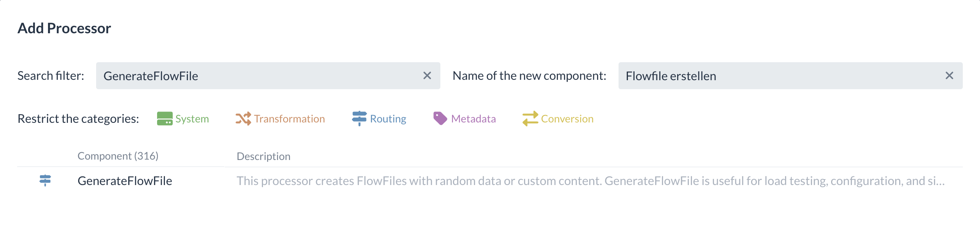Image resolution: width=980 pixels, height=248 pixels.
Task: Filter by the Metadata text label
Action: [473, 119]
